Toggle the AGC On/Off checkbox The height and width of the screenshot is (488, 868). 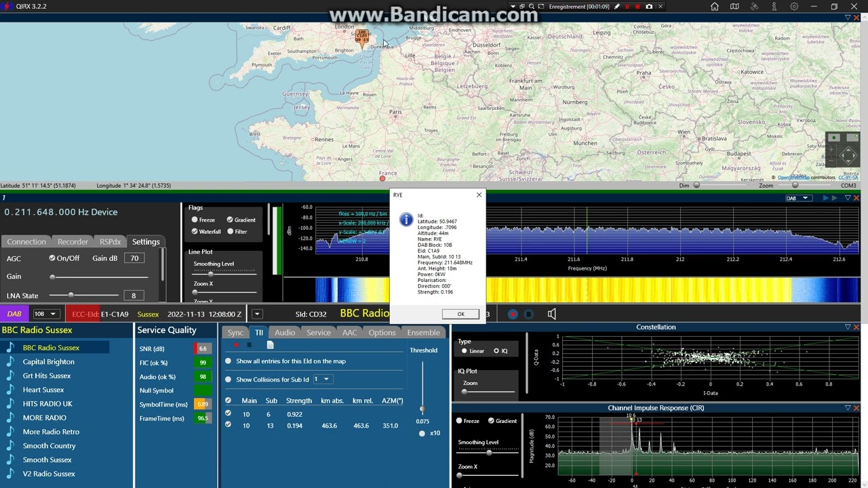[x=52, y=258]
